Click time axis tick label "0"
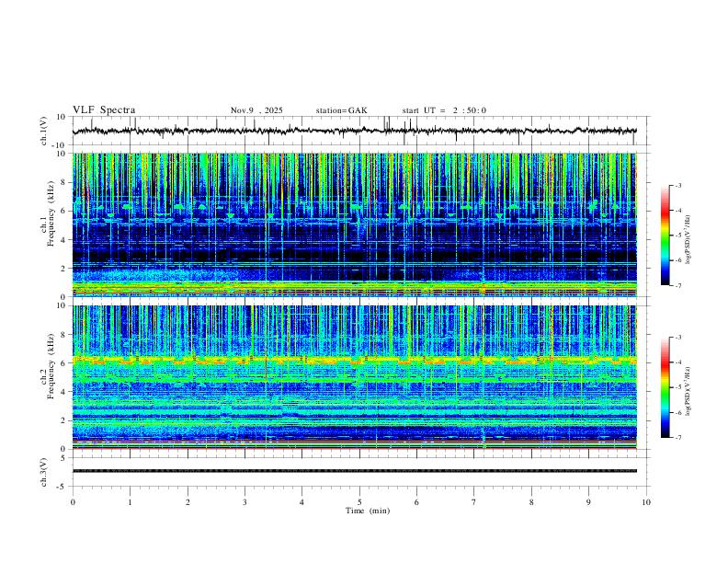This screenshot has height=563, width=728. pyautogui.click(x=73, y=502)
